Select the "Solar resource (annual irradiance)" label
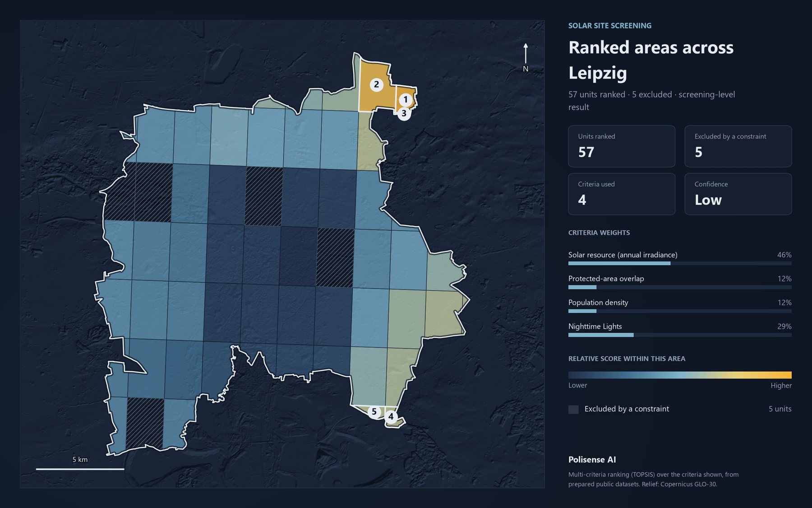 click(x=623, y=255)
